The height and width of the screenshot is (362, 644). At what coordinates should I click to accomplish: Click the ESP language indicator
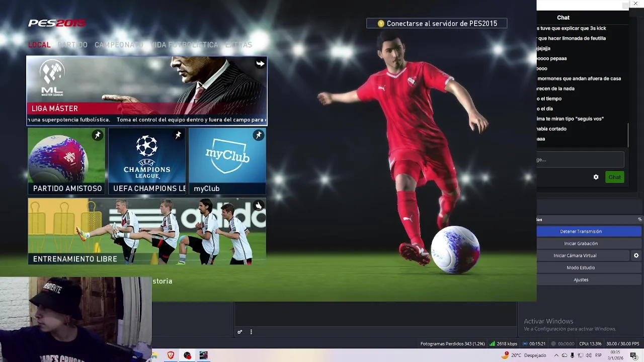click(599, 355)
